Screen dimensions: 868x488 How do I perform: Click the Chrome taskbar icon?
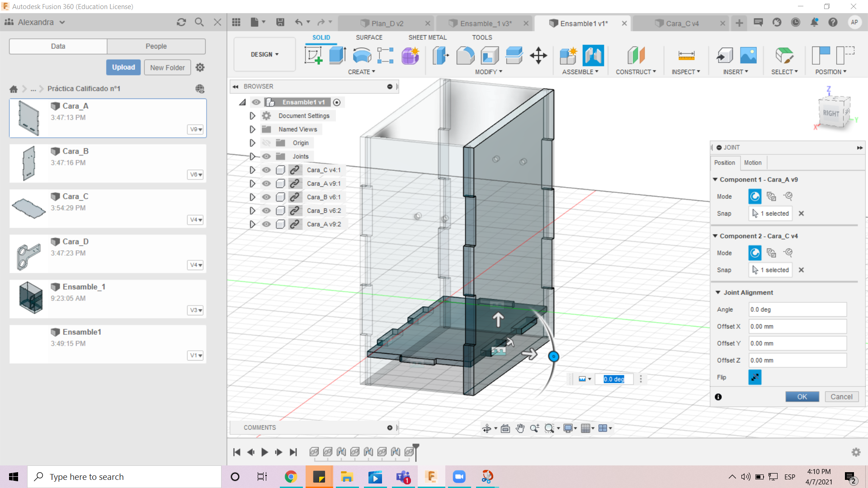(291, 477)
